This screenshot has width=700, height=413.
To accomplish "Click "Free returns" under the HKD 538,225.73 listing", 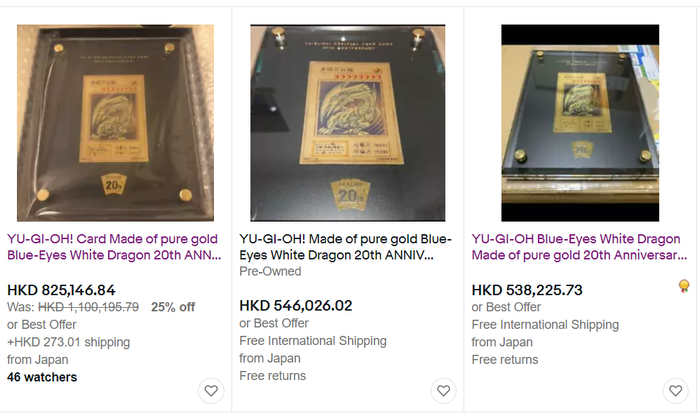I will pyautogui.click(x=505, y=360).
